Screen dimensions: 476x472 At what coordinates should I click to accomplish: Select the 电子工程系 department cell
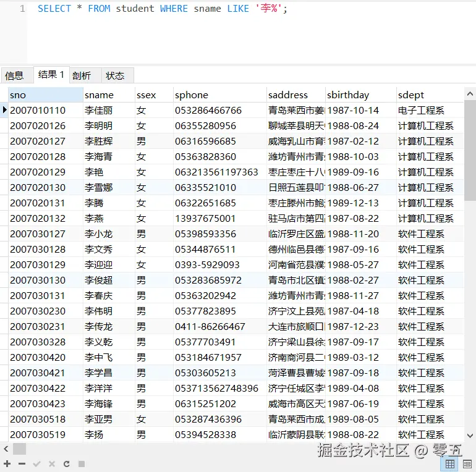(x=430, y=110)
